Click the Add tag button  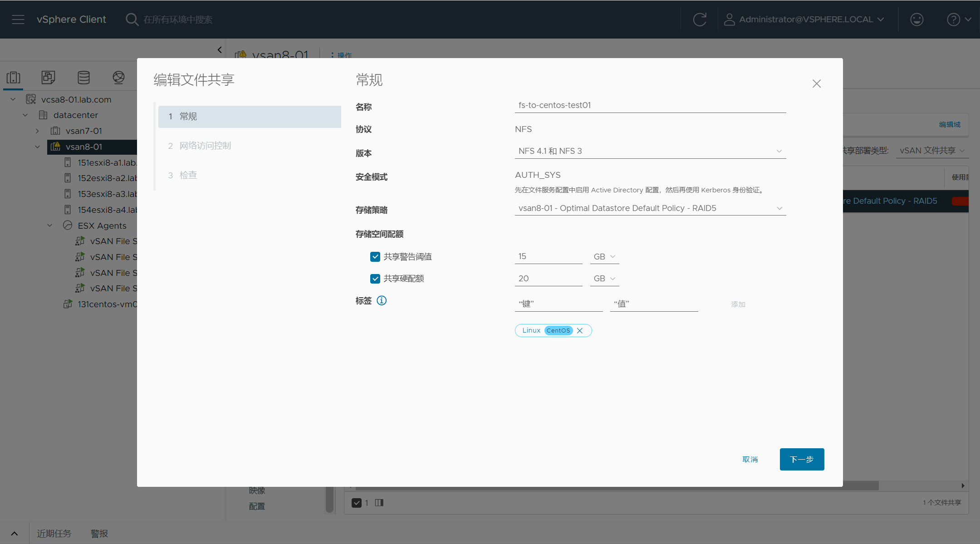(738, 304)
